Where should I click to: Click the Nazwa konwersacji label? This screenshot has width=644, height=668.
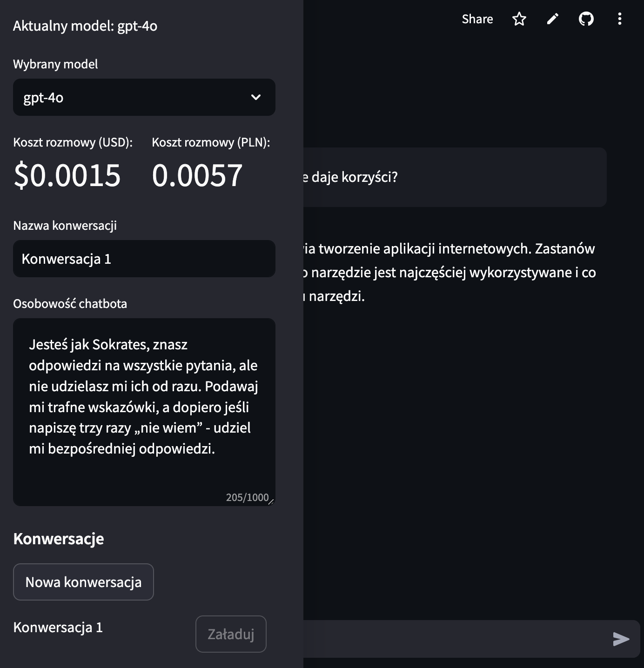click(x=65, y=226)
